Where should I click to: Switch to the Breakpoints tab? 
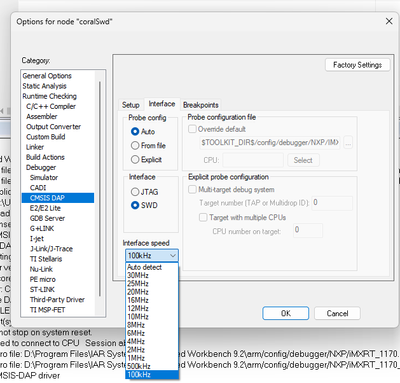201,105
